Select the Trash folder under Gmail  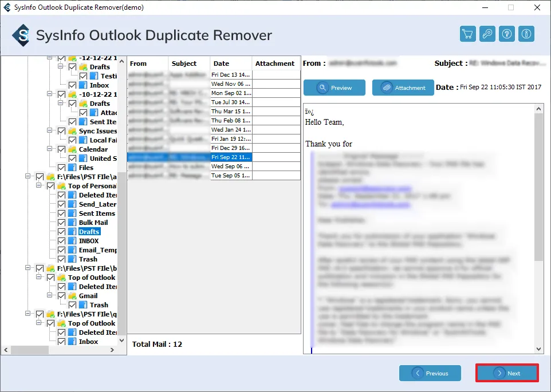coord(99,305)
